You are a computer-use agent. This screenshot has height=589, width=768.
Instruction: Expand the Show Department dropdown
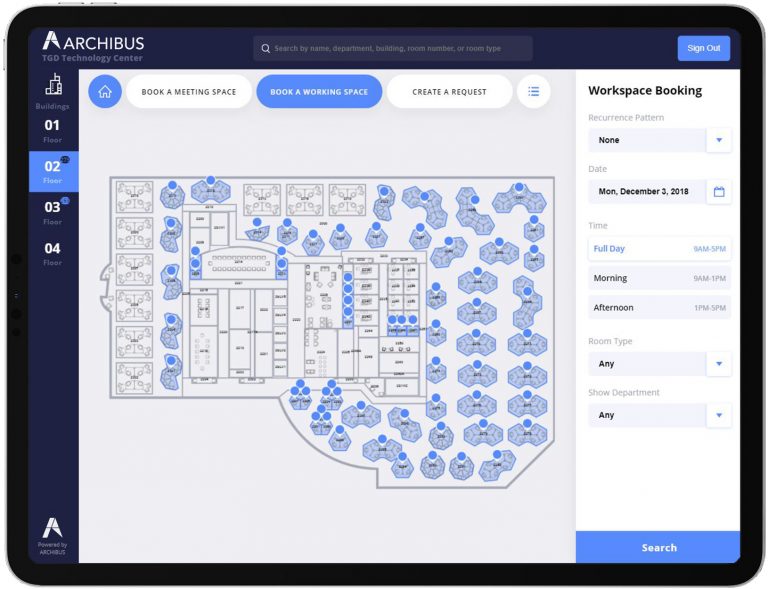[718, 415]
